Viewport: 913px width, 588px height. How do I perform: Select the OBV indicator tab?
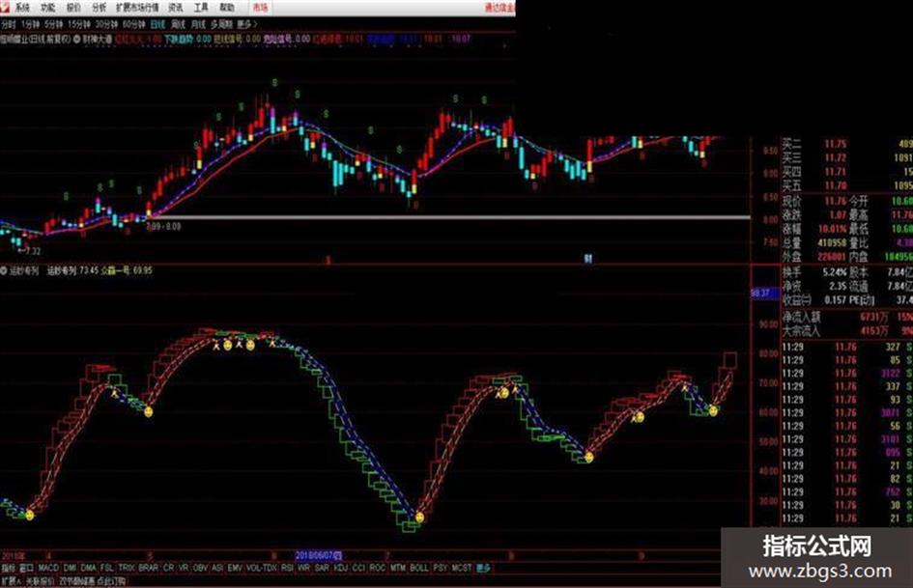tap(200, 568)
